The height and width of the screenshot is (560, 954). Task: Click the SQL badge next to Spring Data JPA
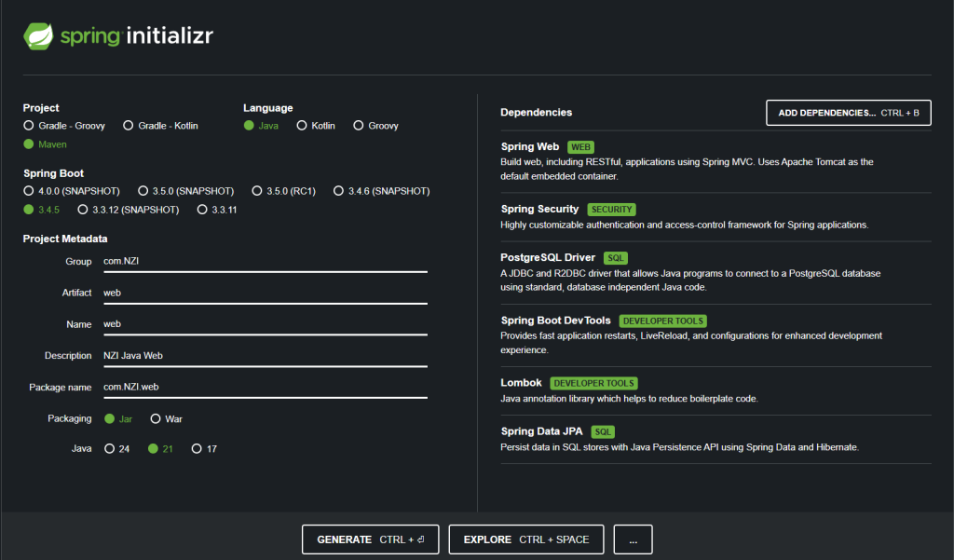[603, 432]
